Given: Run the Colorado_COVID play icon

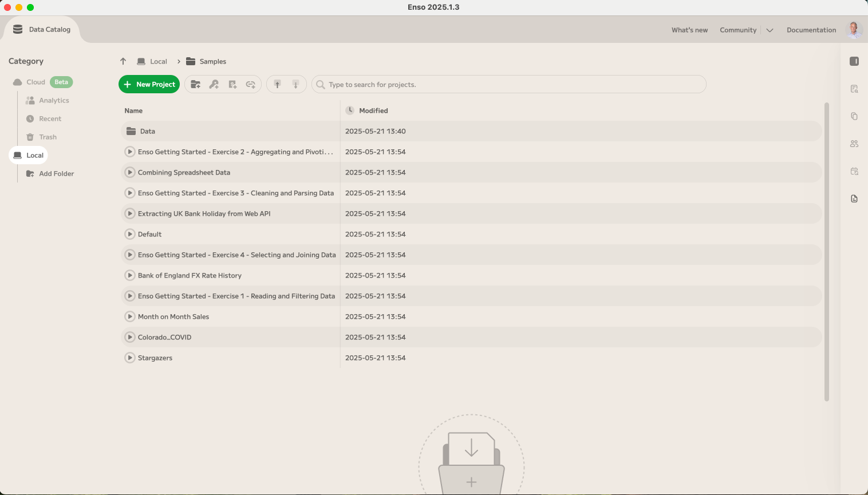Looking at the screenshot, I should [130, 337].
